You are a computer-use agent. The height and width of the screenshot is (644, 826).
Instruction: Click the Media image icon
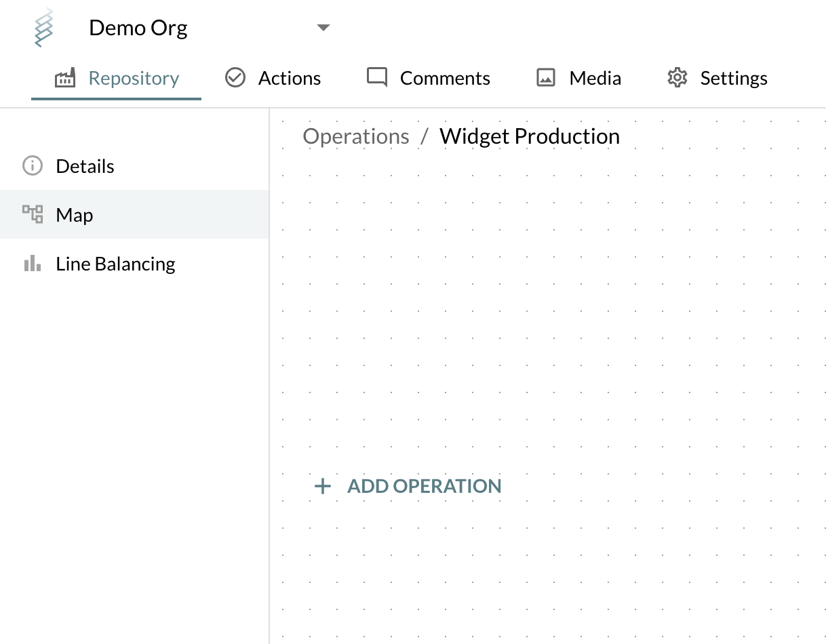[x=546, y=79]
